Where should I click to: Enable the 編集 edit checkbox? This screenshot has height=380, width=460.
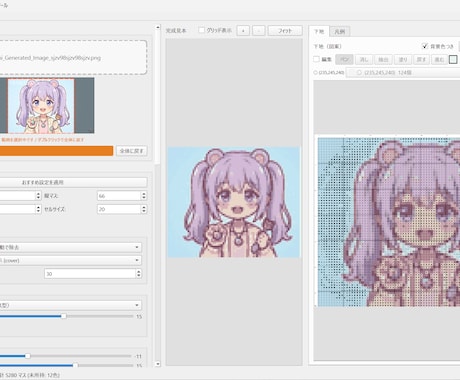[x=316, y=59]
